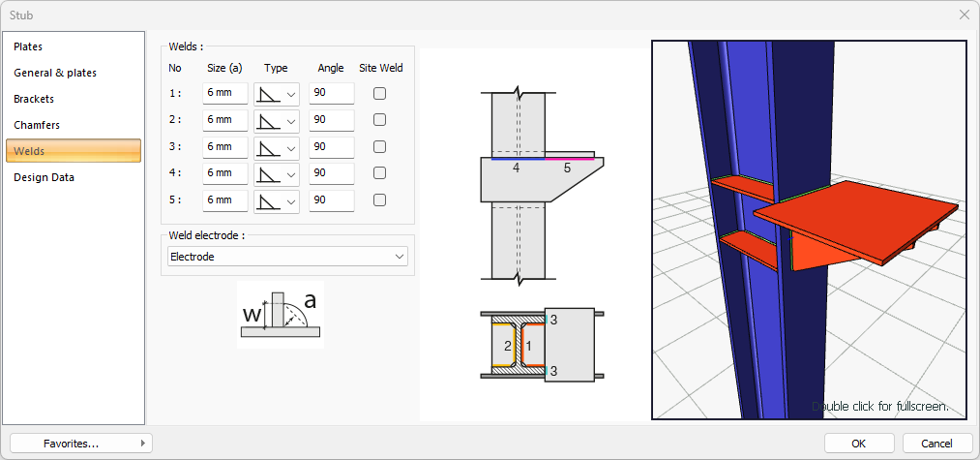Enable Site Weld checkbox for weld 1
980x460 pixels.
pyautogui.click(x=380, y=94)
